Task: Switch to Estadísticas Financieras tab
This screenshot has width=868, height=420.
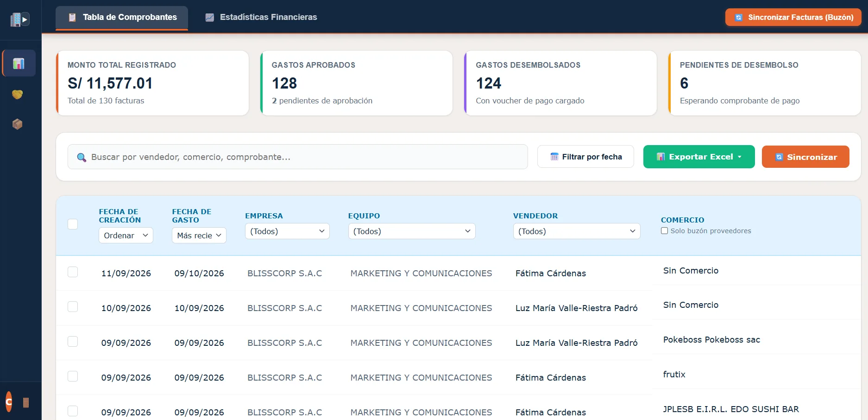Action: (x=261, y=18)
